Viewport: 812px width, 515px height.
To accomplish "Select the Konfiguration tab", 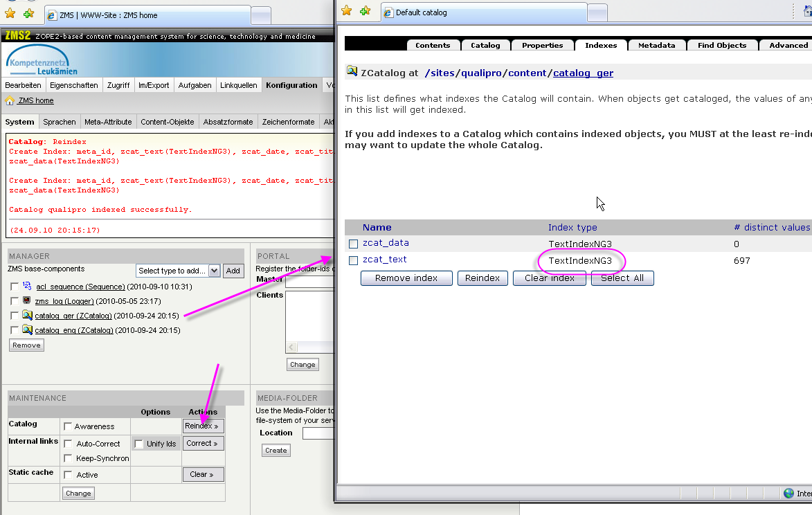I will point(291,85).
